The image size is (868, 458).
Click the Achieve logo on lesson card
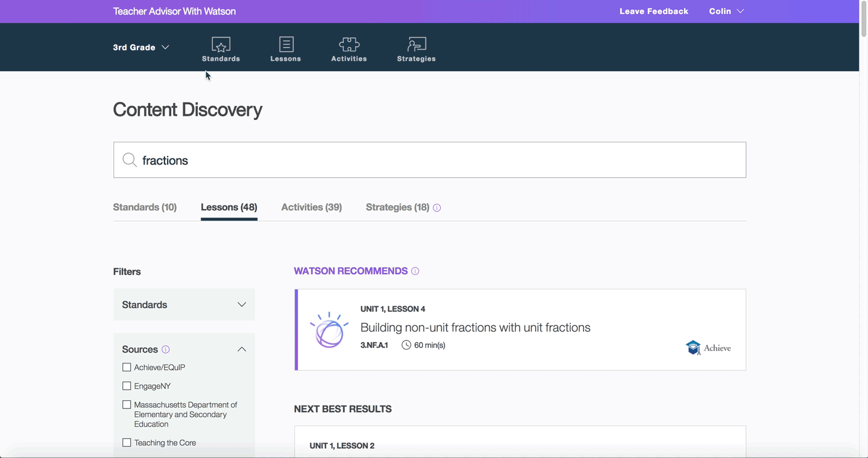coord(708,348)
